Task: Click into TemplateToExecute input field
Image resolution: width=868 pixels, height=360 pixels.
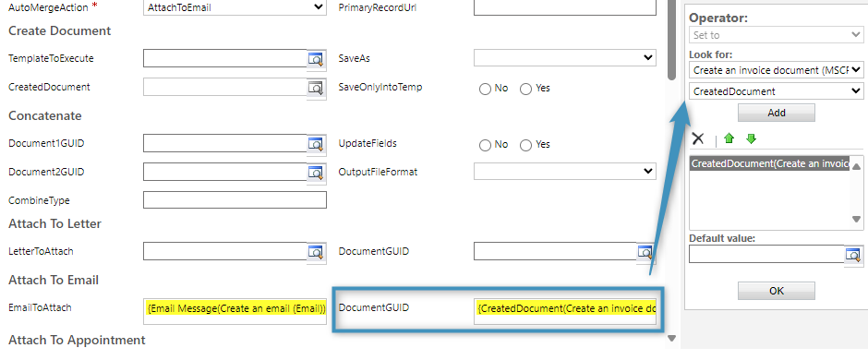Action: 224,58
